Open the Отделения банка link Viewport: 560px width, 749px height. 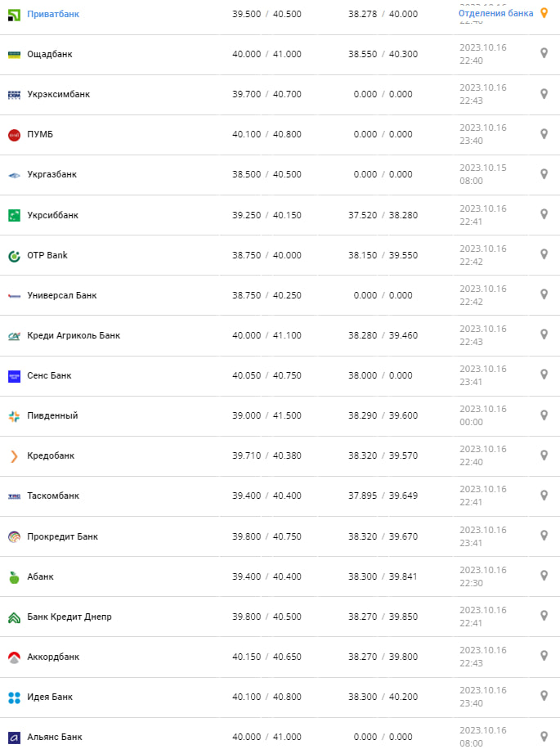coord(495,13)
